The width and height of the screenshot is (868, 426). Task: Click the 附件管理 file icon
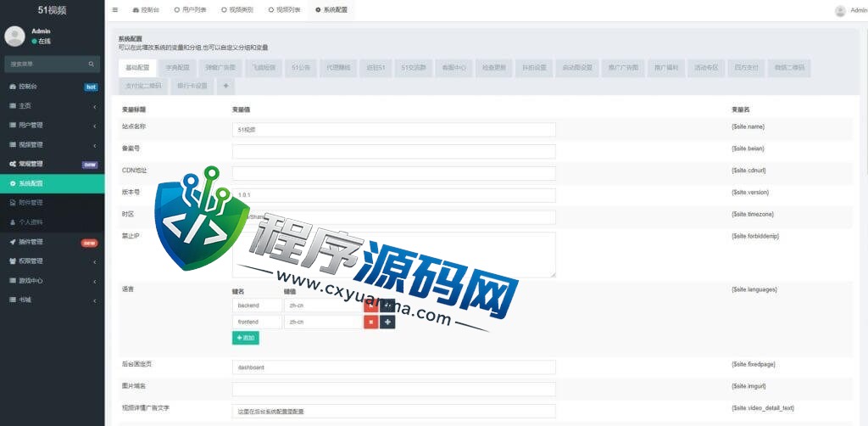[x=13, y=203]
